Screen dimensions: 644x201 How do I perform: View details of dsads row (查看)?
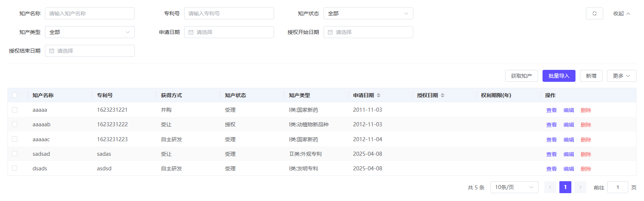tap(552, 169)
